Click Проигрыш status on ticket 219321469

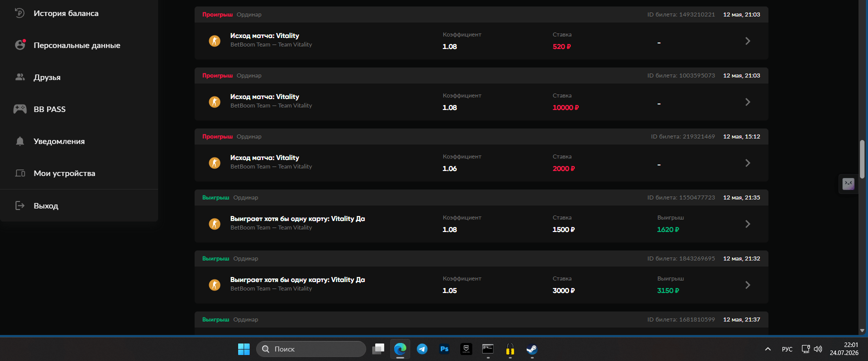(218, 136)
